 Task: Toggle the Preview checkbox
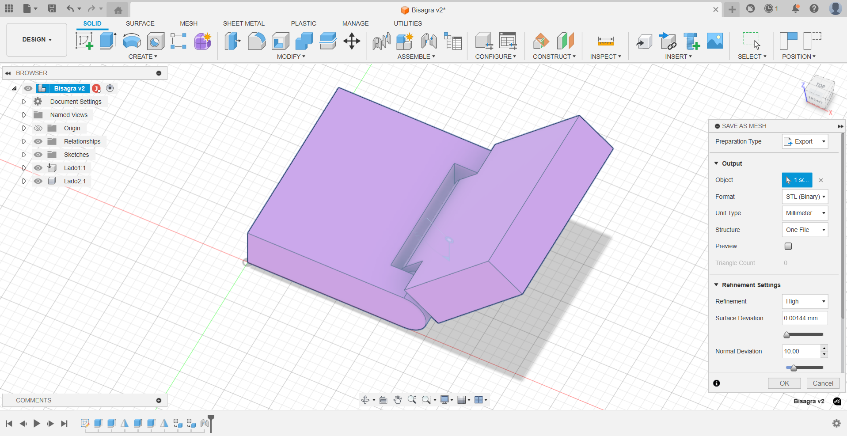788,246
